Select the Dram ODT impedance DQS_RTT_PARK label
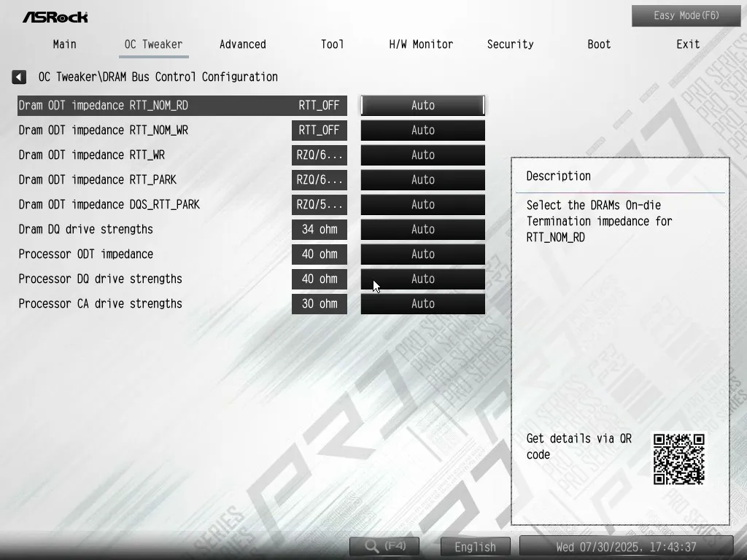747x560 pixels. (x=109, y=204)
